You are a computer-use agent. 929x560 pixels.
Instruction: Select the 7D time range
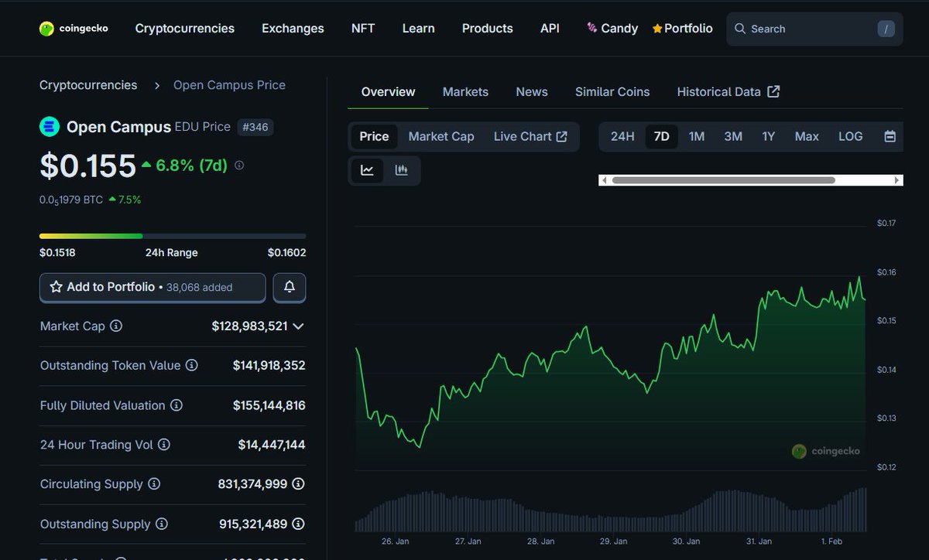[661, 136]
